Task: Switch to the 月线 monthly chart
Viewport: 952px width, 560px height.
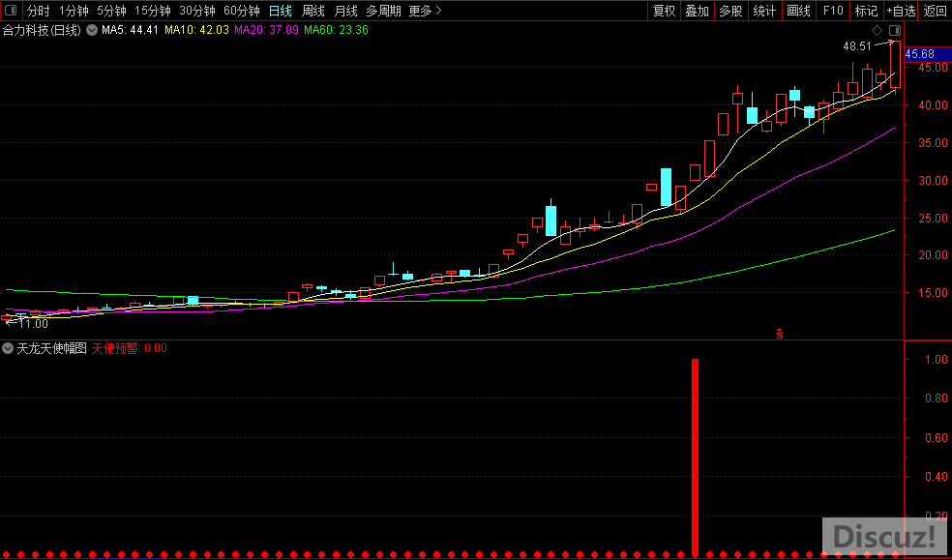Action: point(345,11)
